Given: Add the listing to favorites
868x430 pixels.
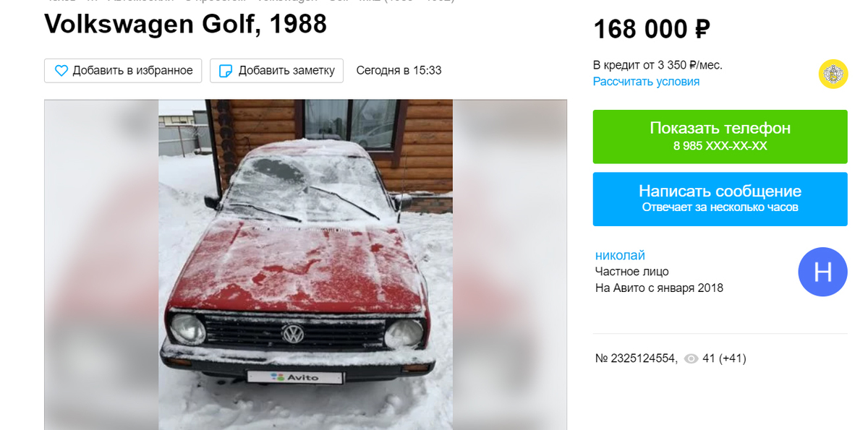Looking at the screenshot, I should [123, 71].
